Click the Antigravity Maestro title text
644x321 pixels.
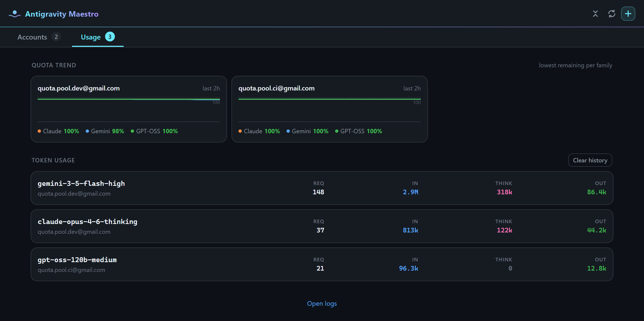62,14
